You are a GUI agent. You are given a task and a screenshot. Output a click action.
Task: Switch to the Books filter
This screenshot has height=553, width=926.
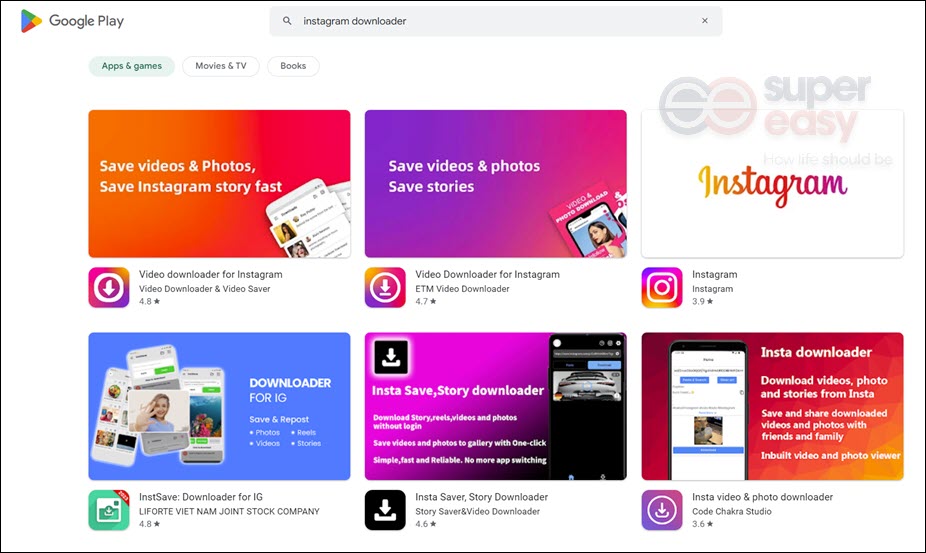[x=293, y=66]
